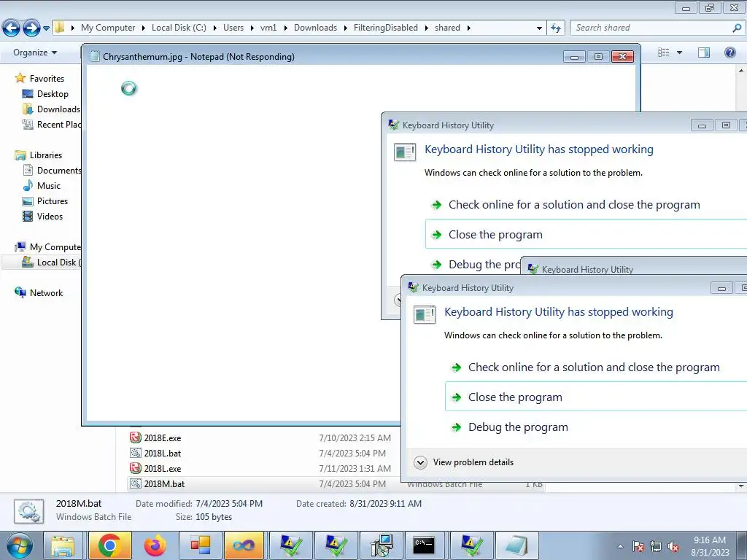Viewport: 747px width, 560px height.
Task: Open Pictures library
Action: tap(53, 201)
